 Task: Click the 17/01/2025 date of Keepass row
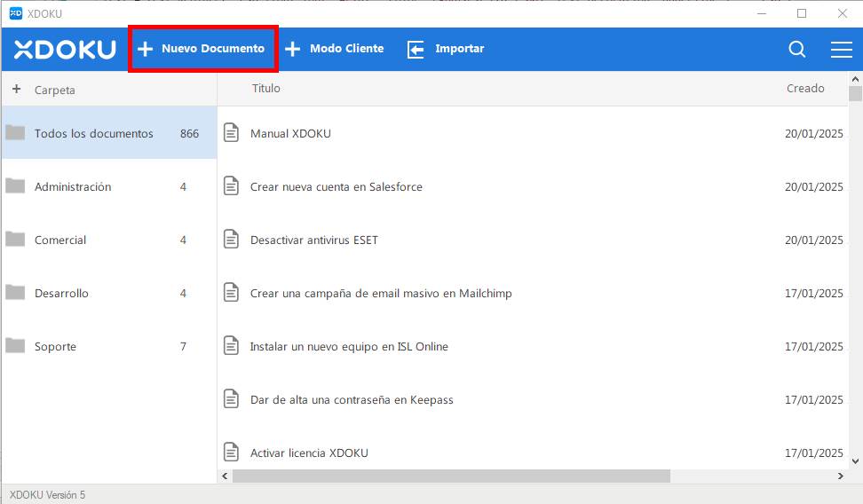[x=814, y=400]
